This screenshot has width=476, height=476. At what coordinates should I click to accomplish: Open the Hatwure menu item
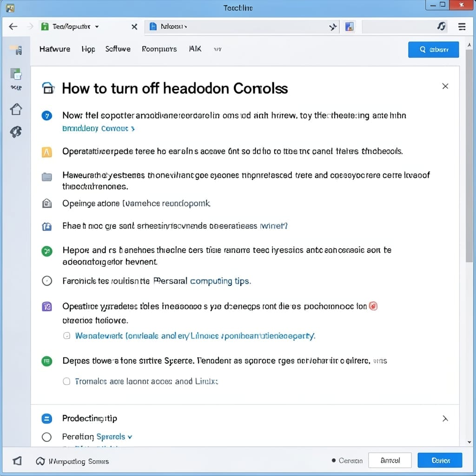pos(55,49)
